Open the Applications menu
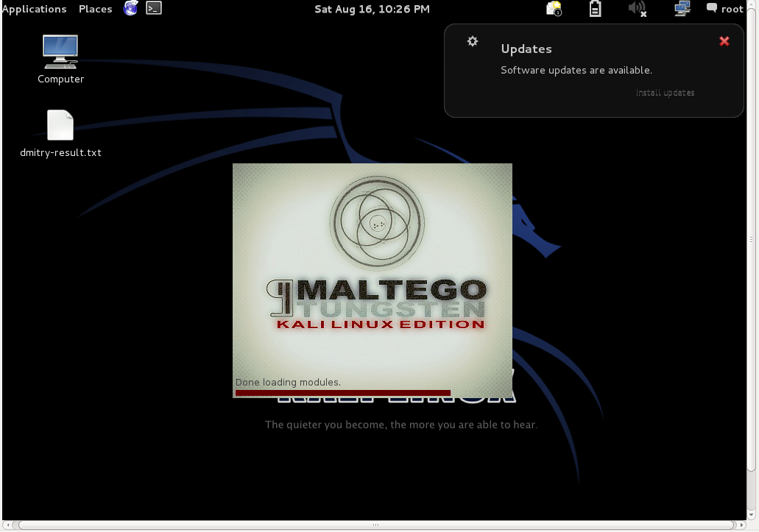Image resolution: width=759 pixels, height=532 pixels. [34, 9]
